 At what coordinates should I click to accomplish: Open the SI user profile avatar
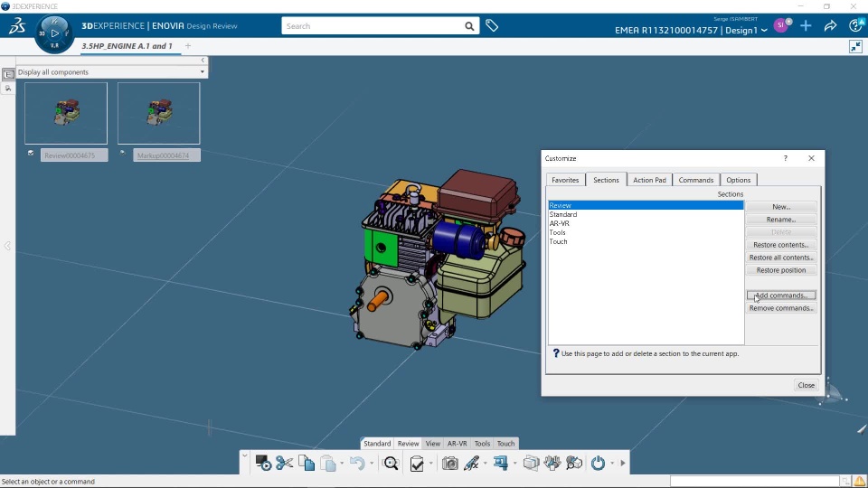[780, 25]
